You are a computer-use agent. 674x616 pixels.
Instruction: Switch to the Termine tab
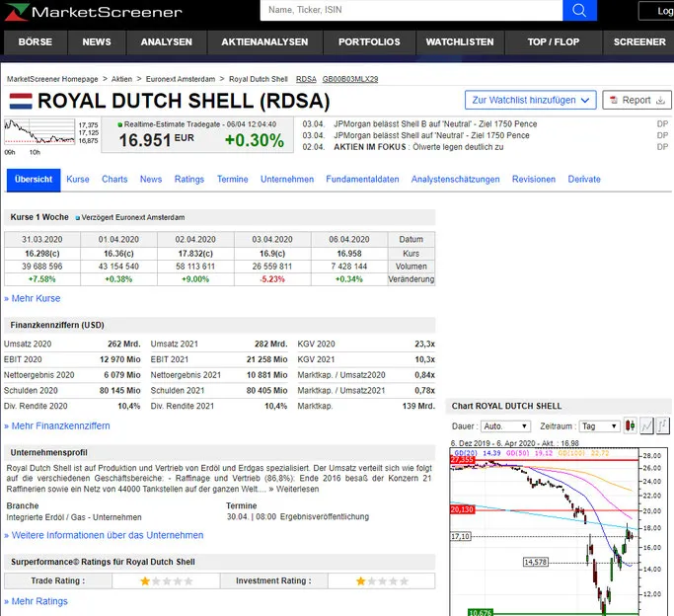(x=233, y=180)
